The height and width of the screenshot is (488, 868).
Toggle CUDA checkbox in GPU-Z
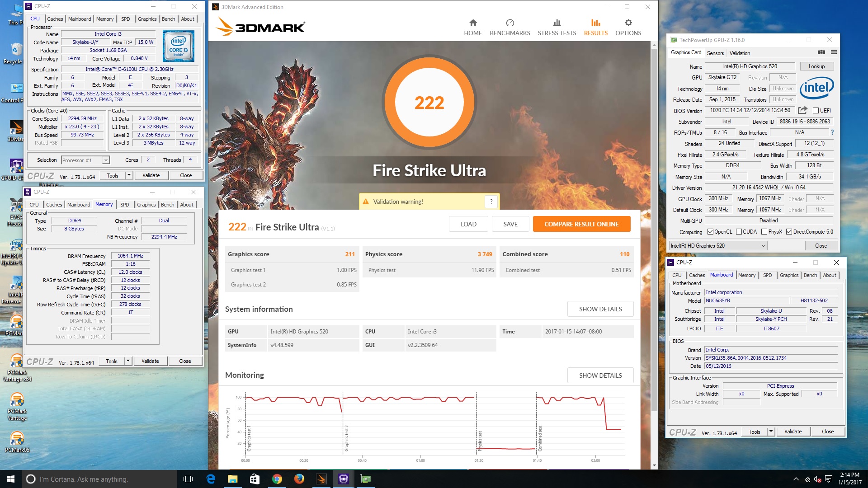[739, 232]
